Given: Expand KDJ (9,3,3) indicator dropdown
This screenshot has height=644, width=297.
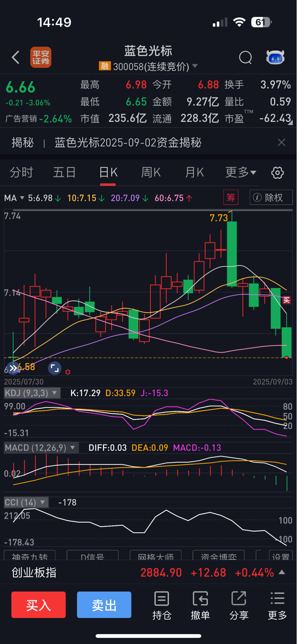Looking at the screenshot, I should 32,393.
